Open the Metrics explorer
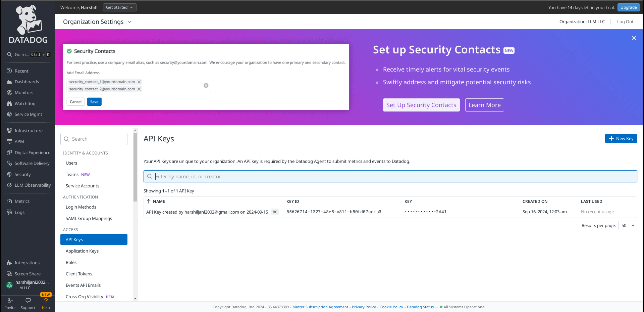The height and width of the screenshot is (312, 644). click(x=22, y=201)
